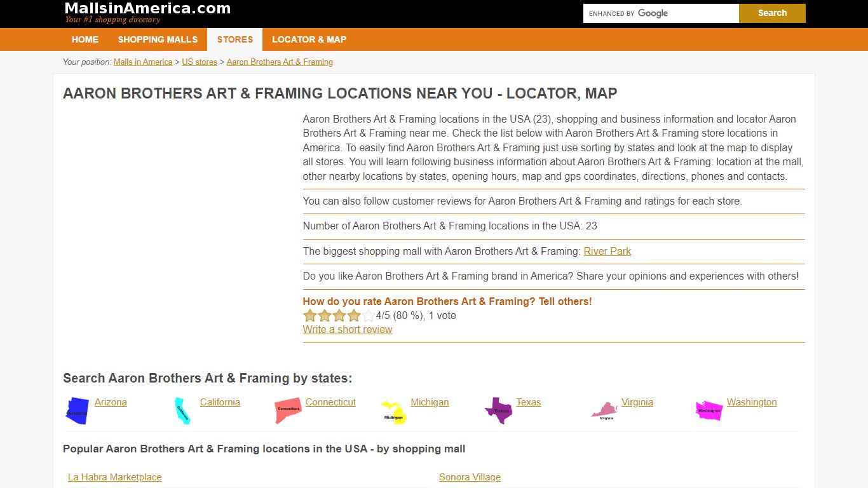This screenshot has height=488, width=868.
Task: Open the US stores breadcrumb link
Action: tap(200, 62)
